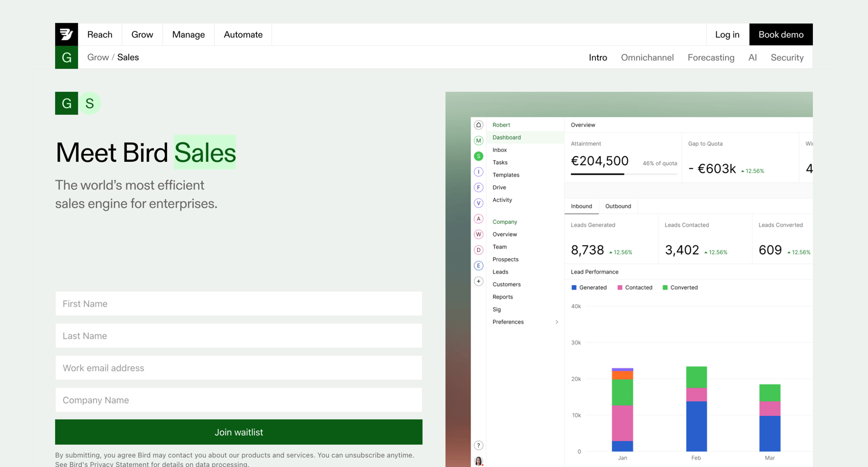Click the Company section heading in sidebar

(x=505, y=222)
